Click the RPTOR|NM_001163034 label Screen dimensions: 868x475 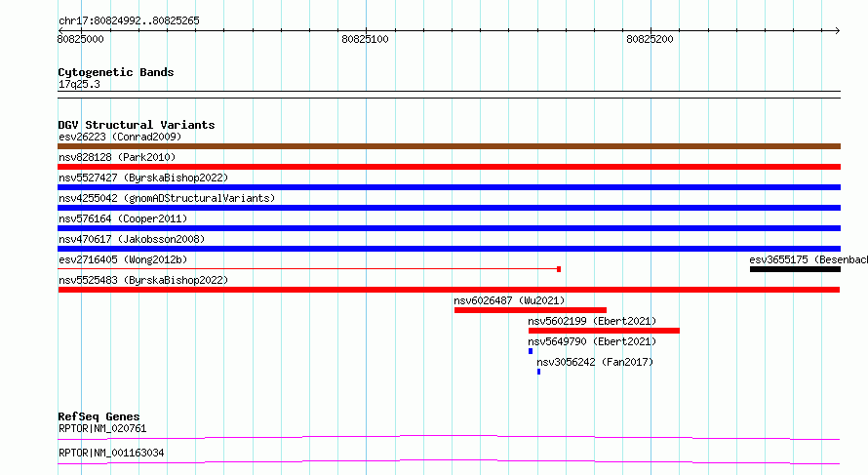(111, 453)
